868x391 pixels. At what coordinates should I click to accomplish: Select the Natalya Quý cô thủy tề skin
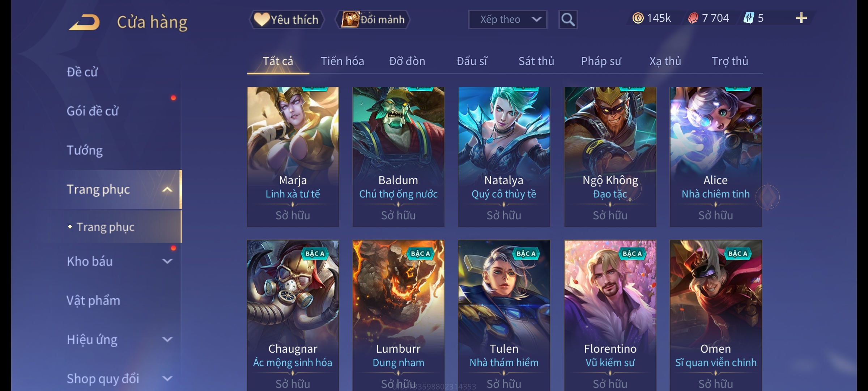click(x=504, y=157)
